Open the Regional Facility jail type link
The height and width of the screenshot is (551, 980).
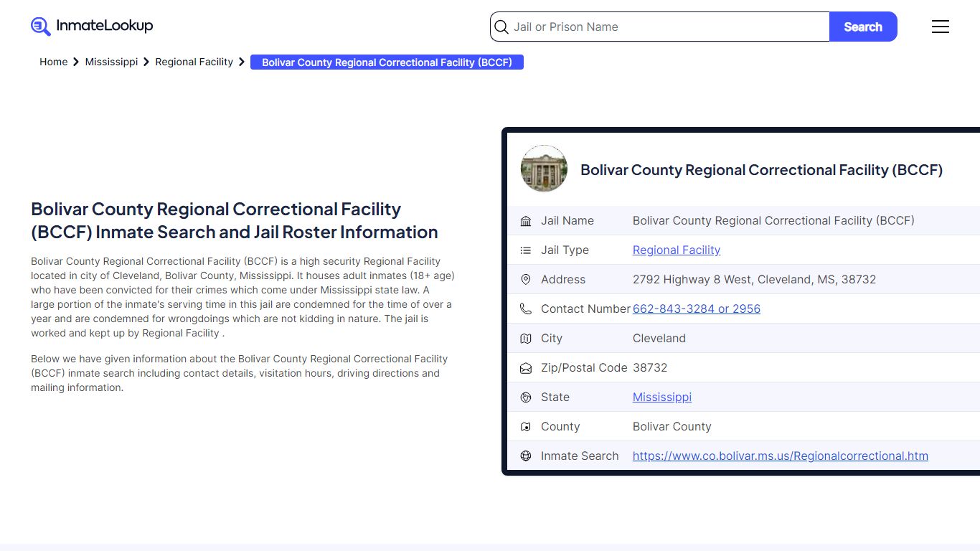[x=677, y=250]
